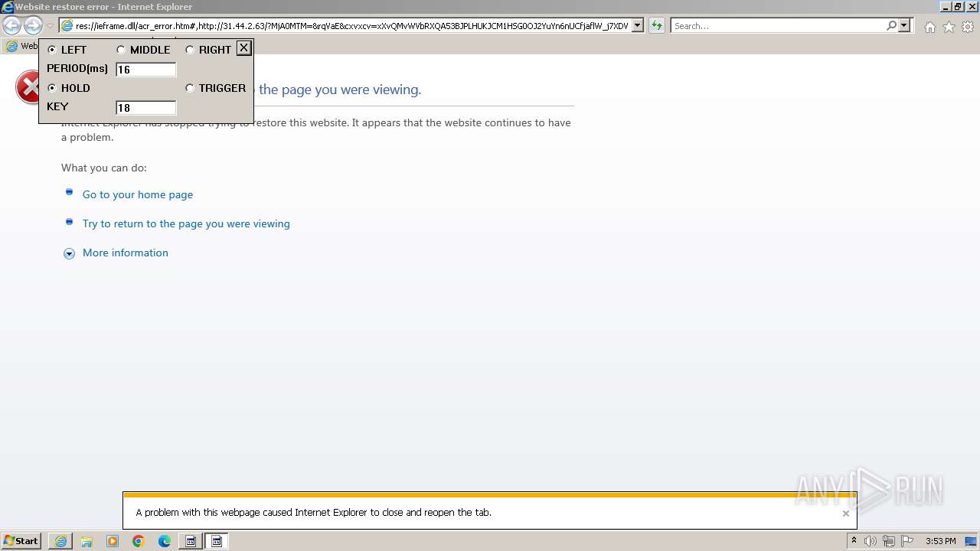Open Windows Media Player taskbar icon
The image size is (980, 551).
pos(113,541)
